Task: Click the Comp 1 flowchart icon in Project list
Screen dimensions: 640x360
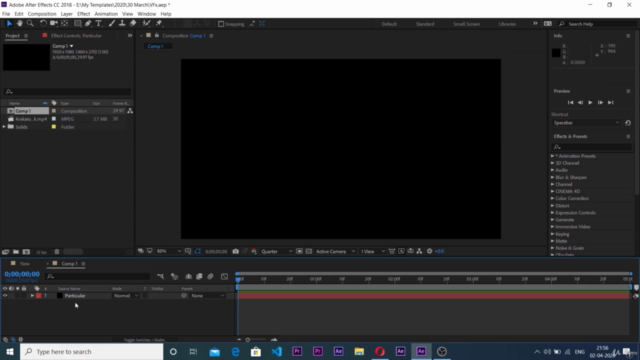Action: pos(130,111)
